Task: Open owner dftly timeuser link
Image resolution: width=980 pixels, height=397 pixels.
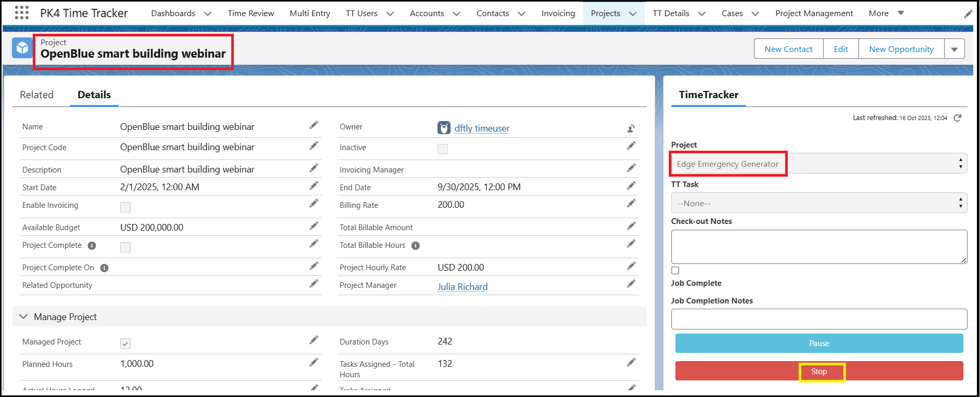Action: click(482, 128)
